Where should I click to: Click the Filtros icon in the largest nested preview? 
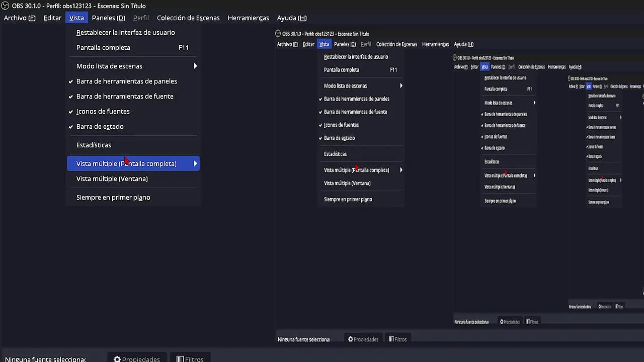click(x=391, y=339)
